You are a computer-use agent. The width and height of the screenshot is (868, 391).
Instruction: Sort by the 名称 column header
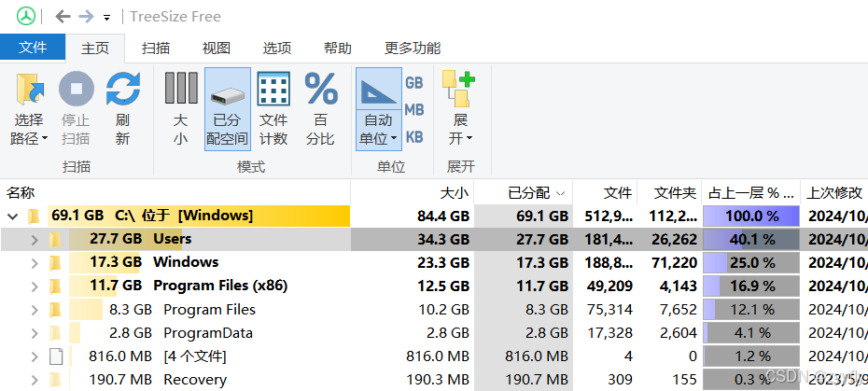[x=175, y=193]
